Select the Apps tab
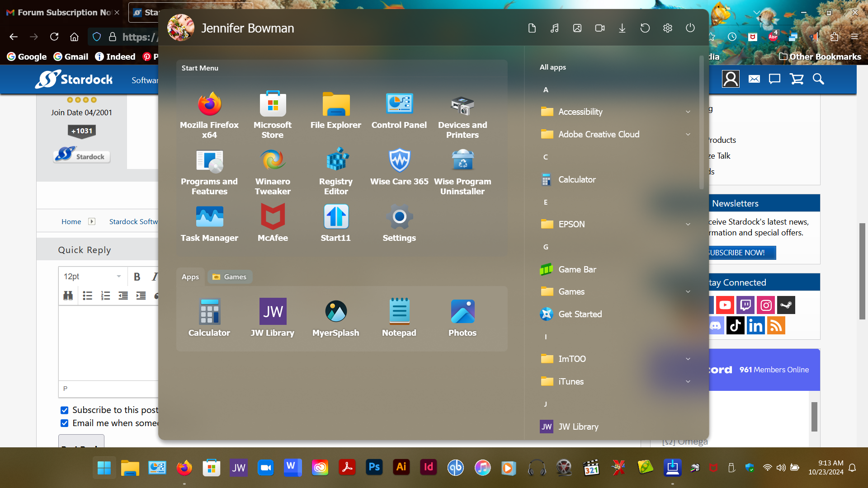The width and height of the screenshot is (868, 488). [x=190, y=277]
